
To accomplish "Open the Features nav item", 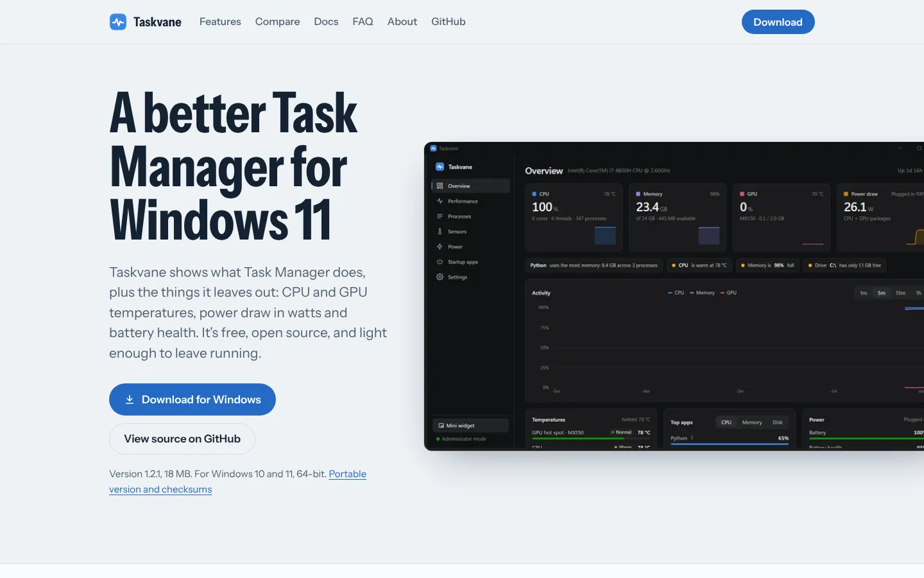I will point(220,22).
